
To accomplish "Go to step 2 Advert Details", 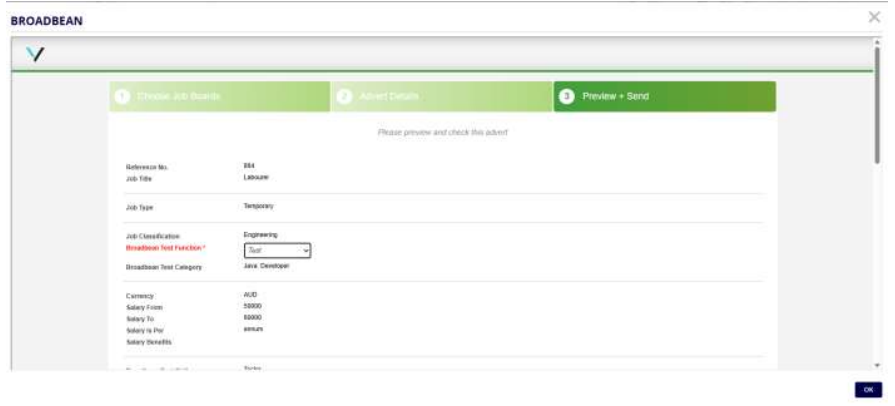I will [442, 97].
